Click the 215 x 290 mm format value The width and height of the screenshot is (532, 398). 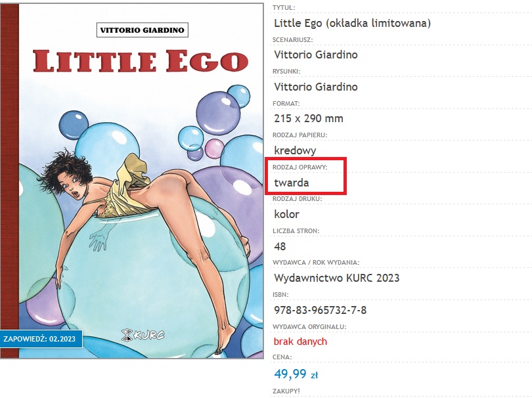point(308,119)
